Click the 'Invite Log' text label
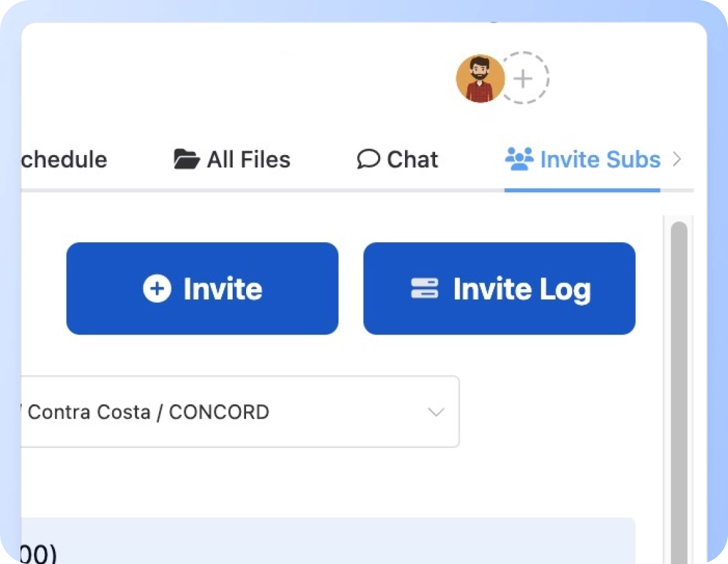This screenshot has width=728, height=564. tap(522, 289)
